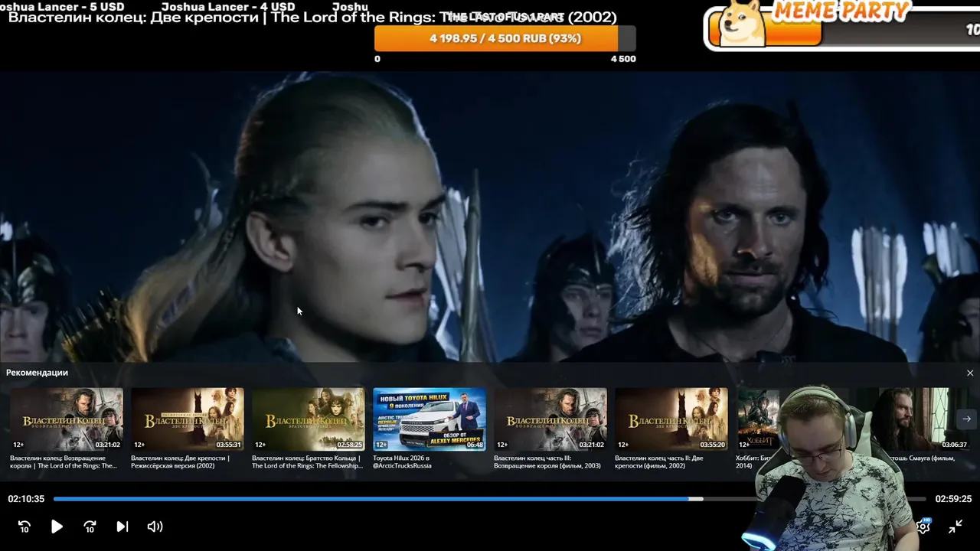Open the Toyota Hilux 2026 video thumbnail

click(x=430, y=419)
